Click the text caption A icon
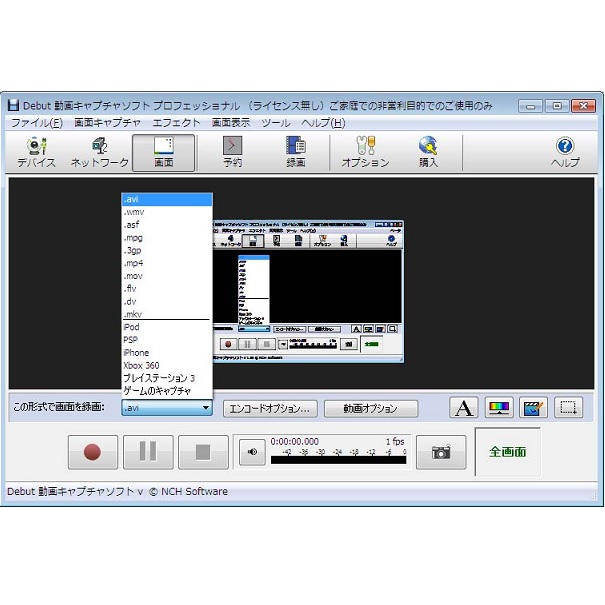 click(x=463, y=407)
